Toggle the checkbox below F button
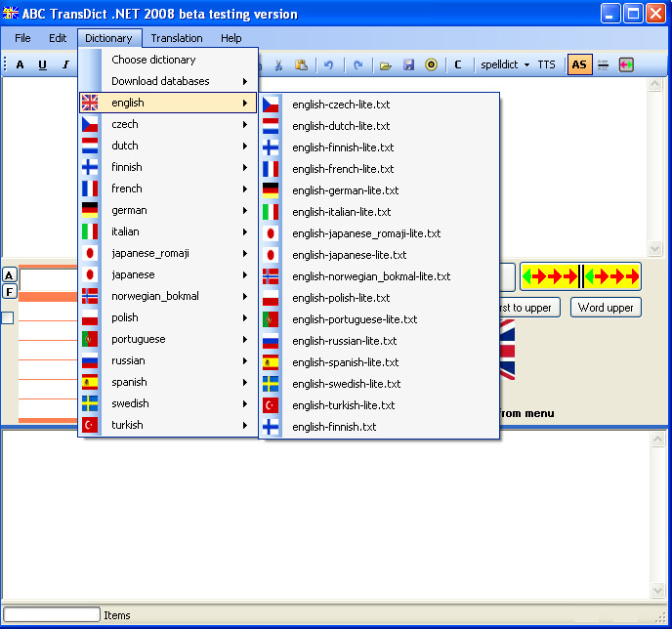 click(x=7, y=318)
